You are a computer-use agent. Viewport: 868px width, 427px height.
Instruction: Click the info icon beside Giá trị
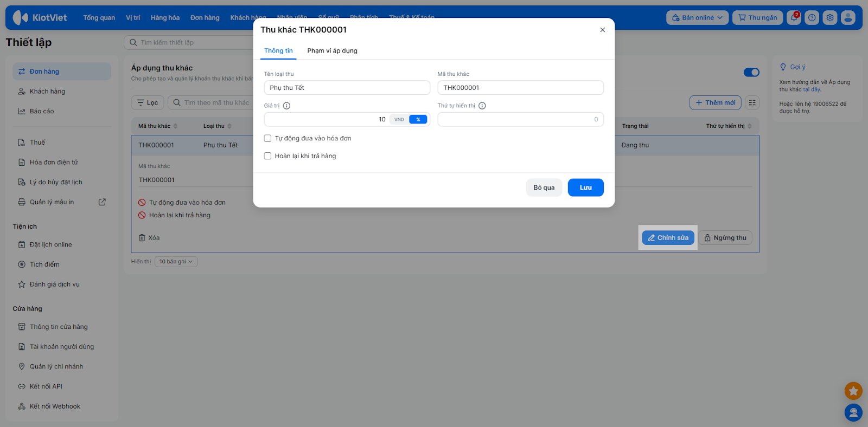point(286,106)
